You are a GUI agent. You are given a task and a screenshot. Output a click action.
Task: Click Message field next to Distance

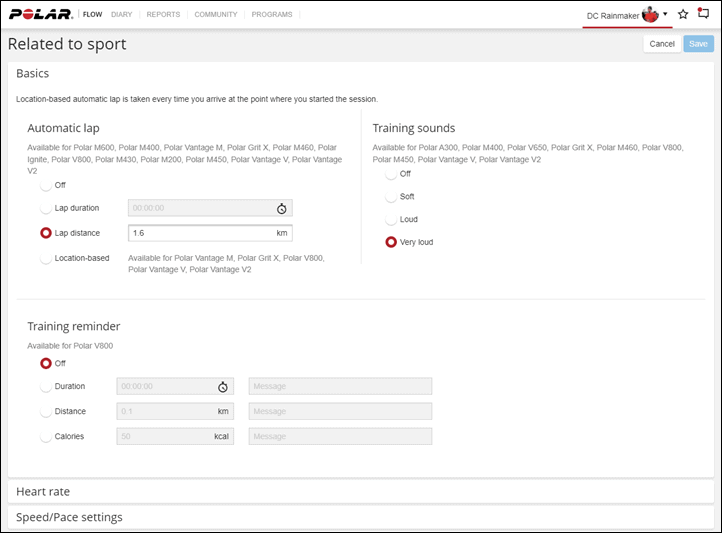click(340, 411)
